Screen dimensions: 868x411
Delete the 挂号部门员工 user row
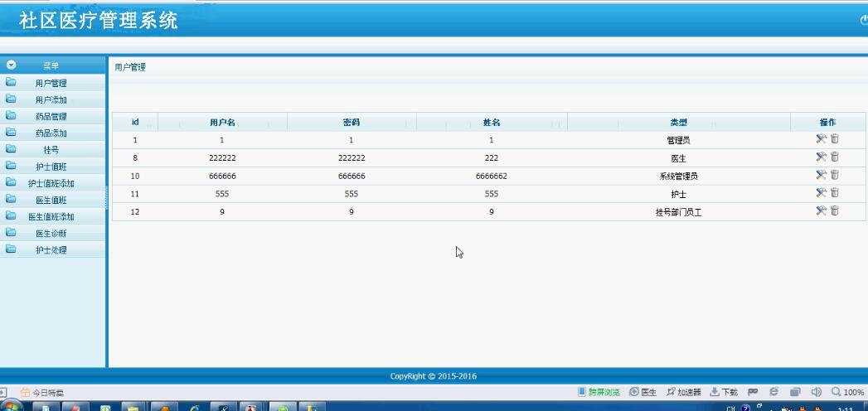pyautogui.click(x=834, y=210)
